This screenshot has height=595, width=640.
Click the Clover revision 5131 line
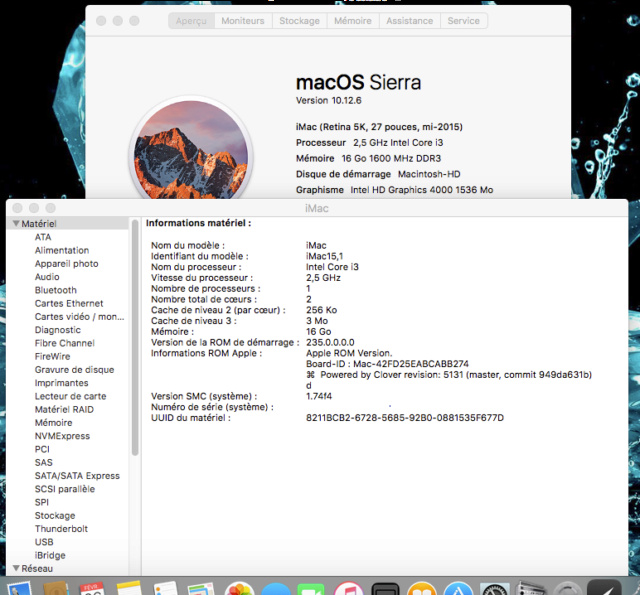click(449, 375)
